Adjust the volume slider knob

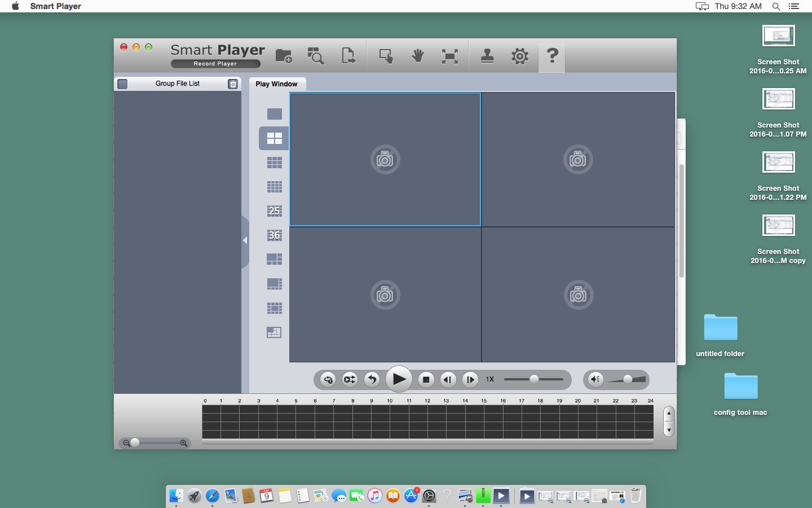(628, 379)
